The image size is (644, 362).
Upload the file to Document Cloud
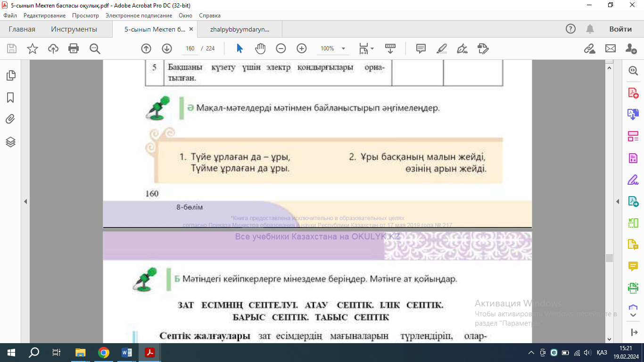pyautogui.click(x=53, y=49)
